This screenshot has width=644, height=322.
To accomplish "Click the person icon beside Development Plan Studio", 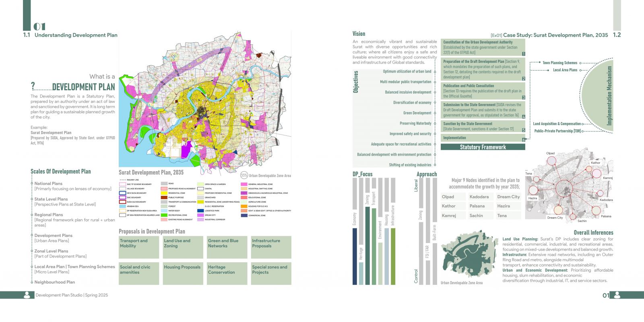I will [x=27, y=295].
